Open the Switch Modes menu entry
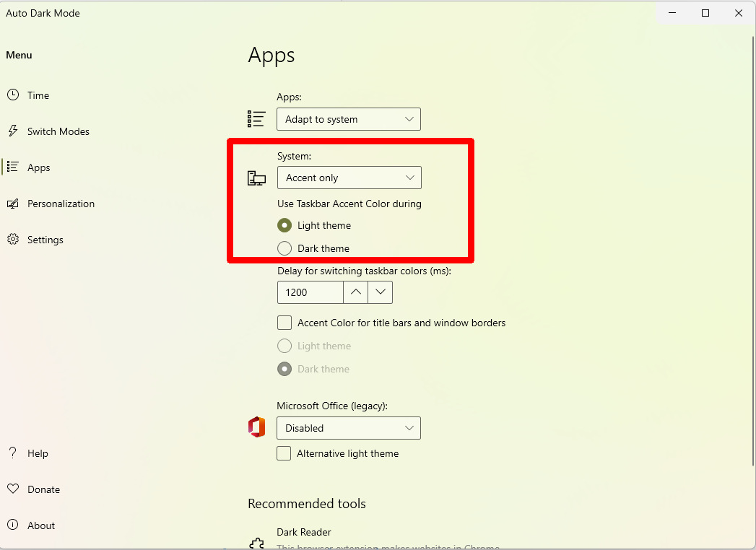Viewport: 756px width, 550px height. 58,131
